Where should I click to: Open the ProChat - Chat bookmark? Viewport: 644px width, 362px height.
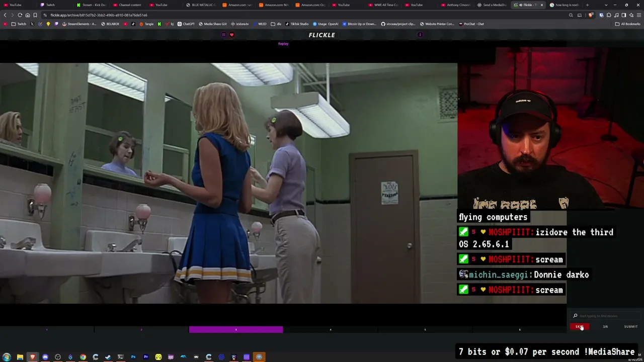pyautogui.click(x=471, y=24)
